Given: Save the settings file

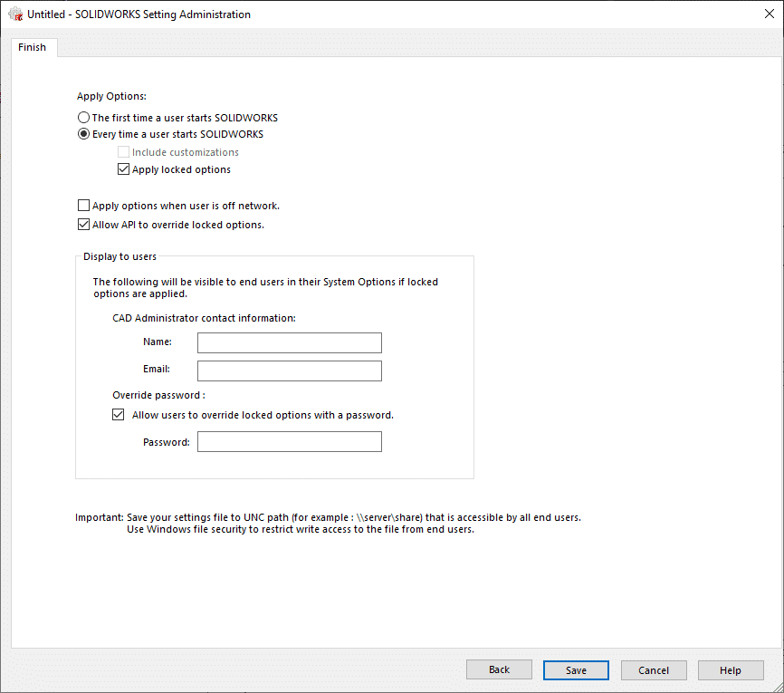Looking at the screenshot, I should click(576, 670).
